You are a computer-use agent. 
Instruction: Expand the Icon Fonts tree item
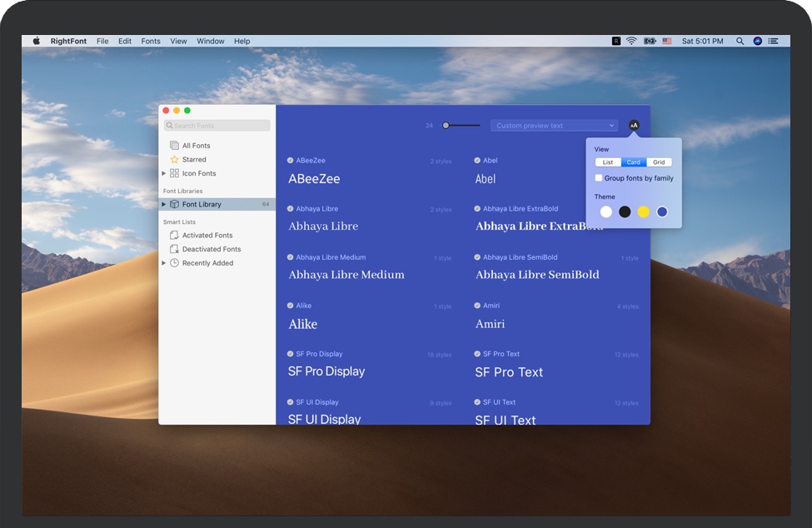[x=164, y=173]
